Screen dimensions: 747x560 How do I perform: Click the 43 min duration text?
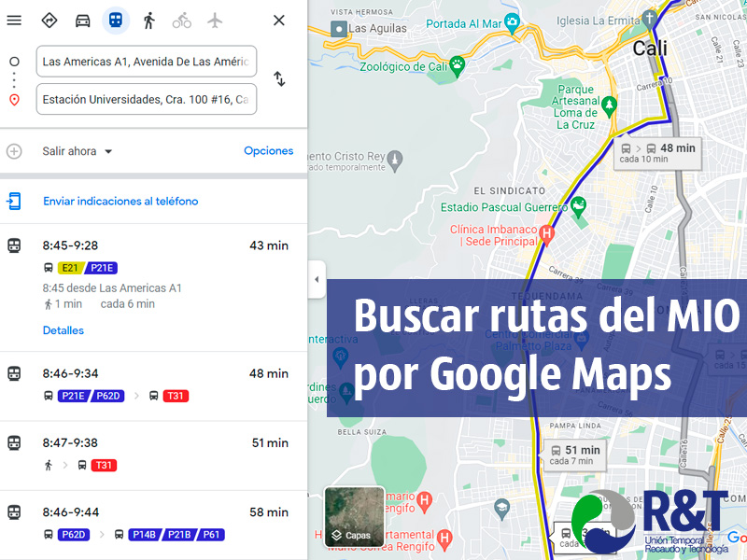tap(269, 245)
